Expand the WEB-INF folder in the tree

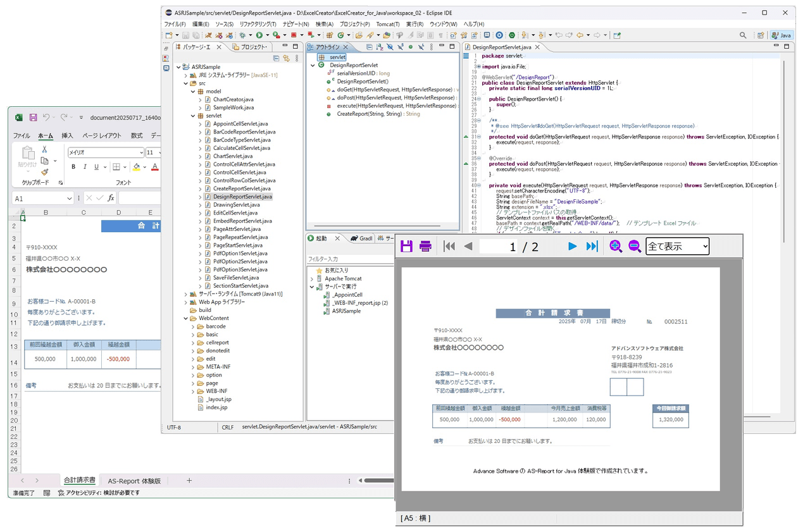193,391
